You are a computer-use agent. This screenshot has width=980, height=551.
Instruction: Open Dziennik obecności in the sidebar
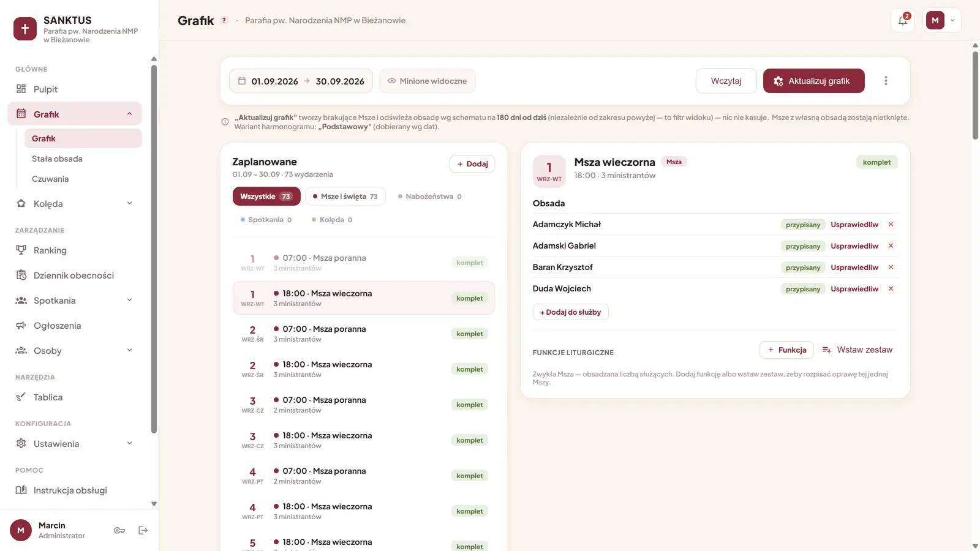[x=75, y=275]
